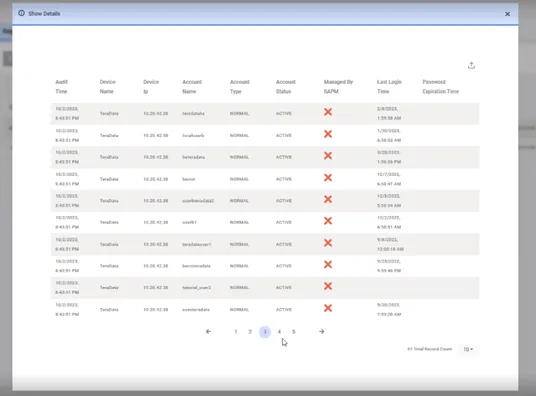
Task: Select the tutorial_user2 account name cell
Action: pyautogui.click(x=197, y=288)
